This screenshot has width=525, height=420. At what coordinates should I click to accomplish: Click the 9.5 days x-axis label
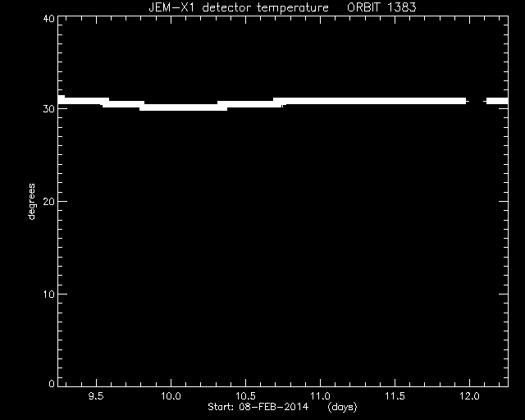96,396
